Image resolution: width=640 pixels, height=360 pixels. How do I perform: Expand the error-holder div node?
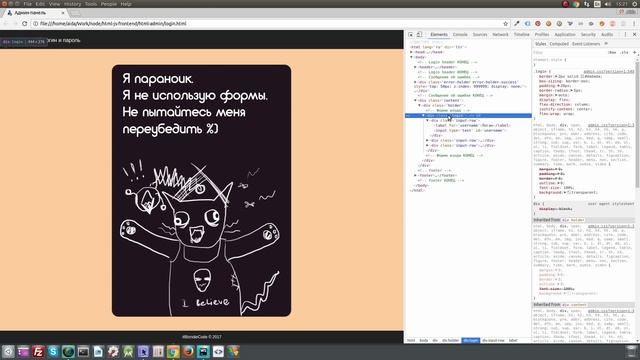click(416, 82)
